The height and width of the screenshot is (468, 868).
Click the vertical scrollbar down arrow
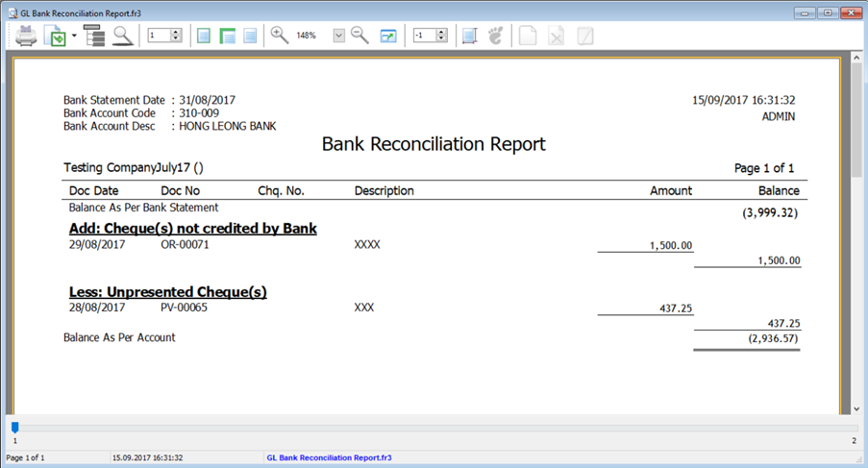[856, 408]
